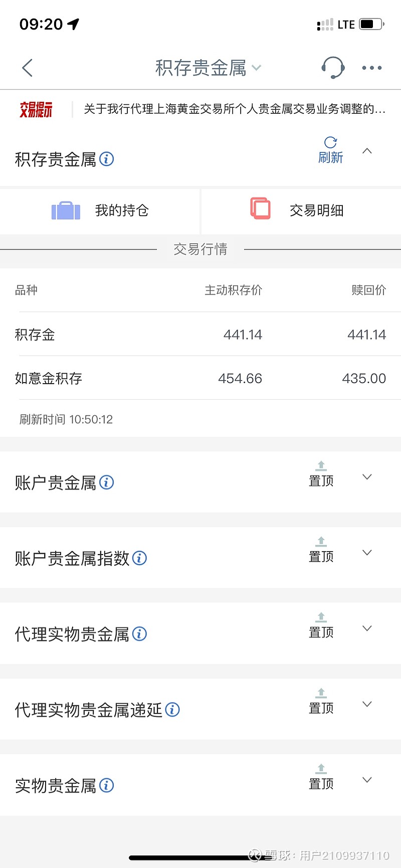The width and height of the screenshot is (401, 868).
Task: Collapse the 积存贵金属 section chevron
Action: pos(367,150)
